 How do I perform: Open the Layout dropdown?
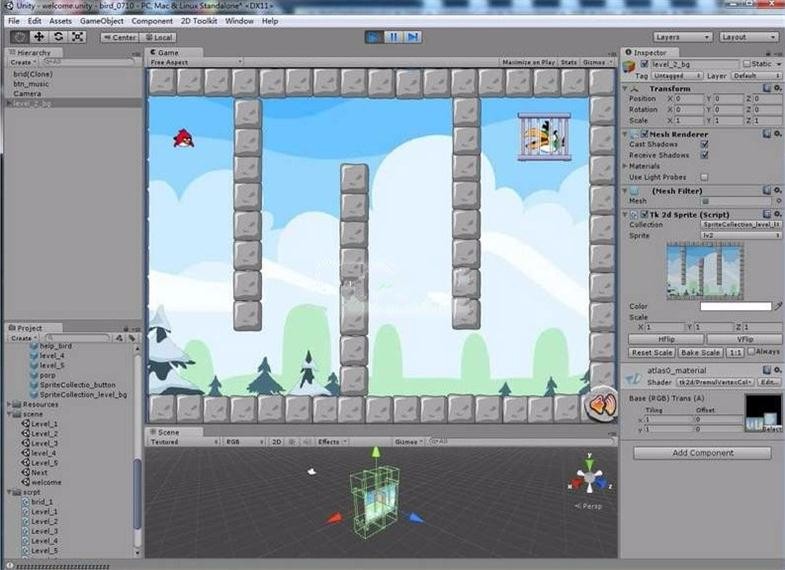coord(748,37)
